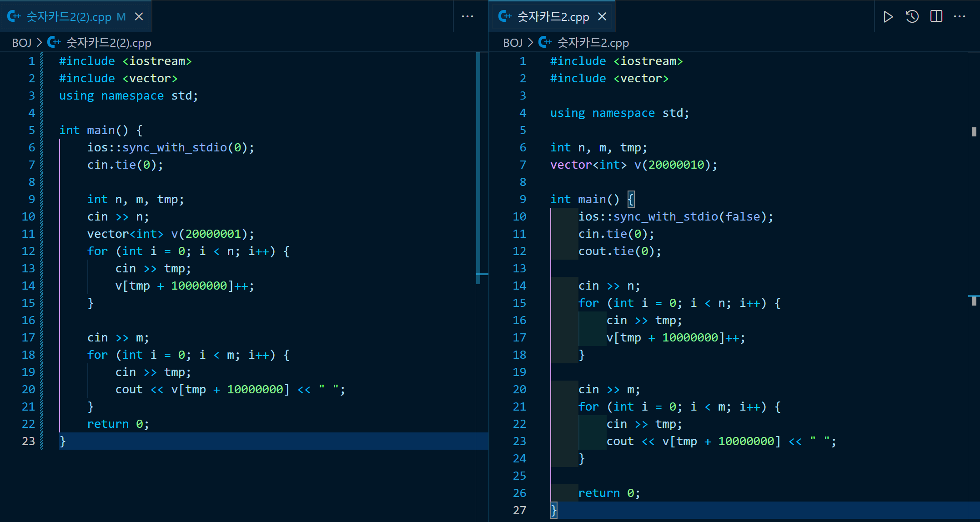Click 'int main() {' in left editor
This screenshot has width=980, height=522.
point(101,130)
